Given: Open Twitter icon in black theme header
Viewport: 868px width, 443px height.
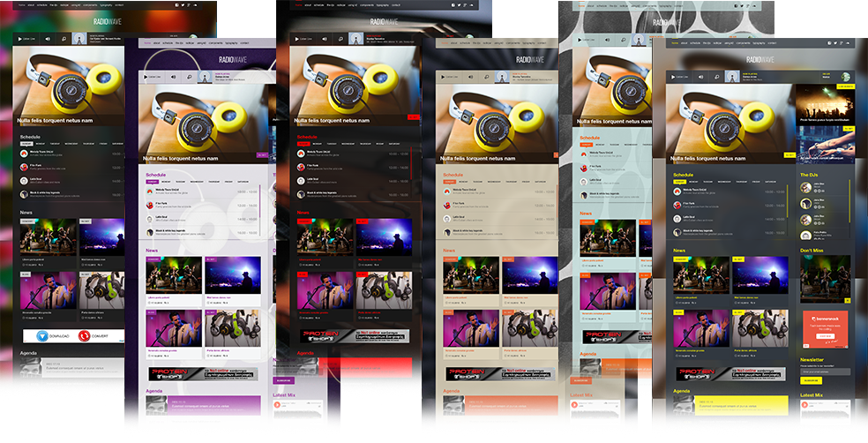Looking at the screenshot, I should tap(183, 5).
